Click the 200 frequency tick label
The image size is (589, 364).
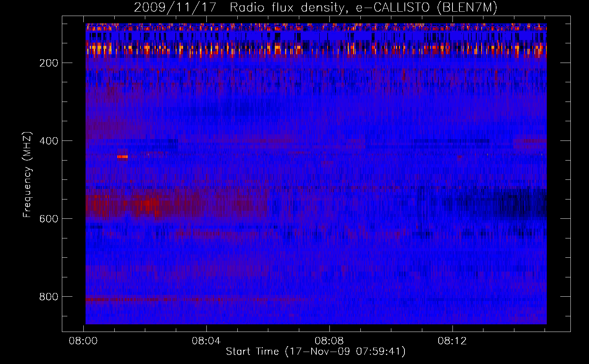tap(49, 63)
